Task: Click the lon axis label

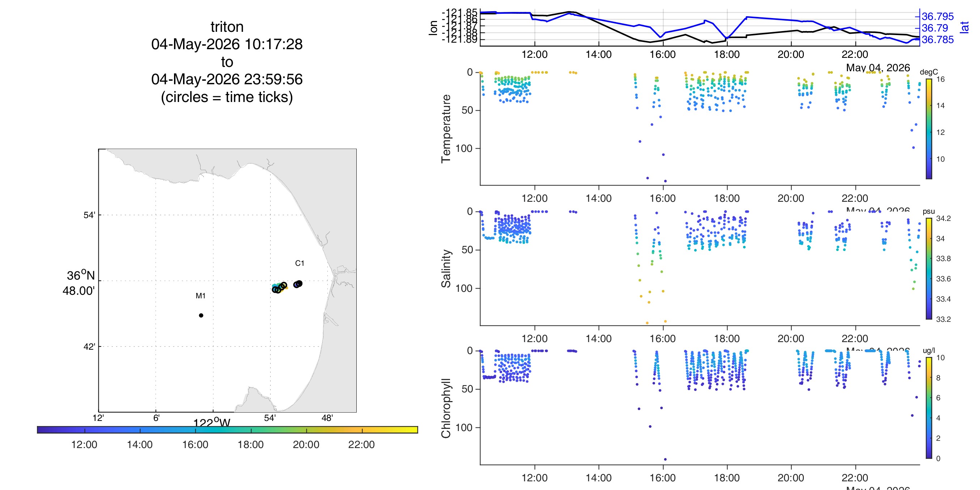Action: (433, 28)
